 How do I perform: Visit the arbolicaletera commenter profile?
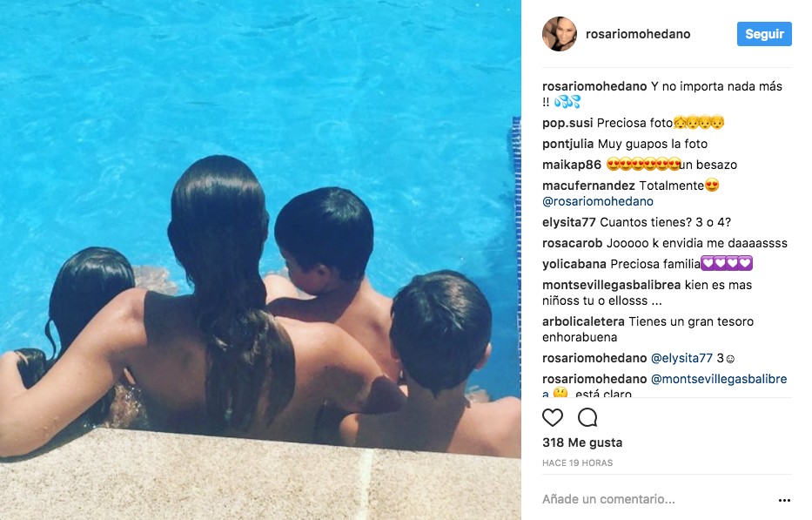coord(583,321)
